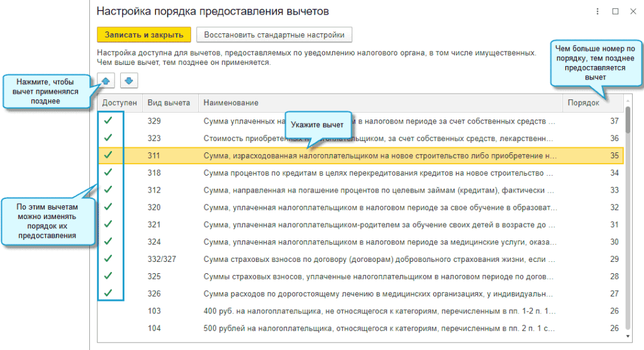The height and width of the screenshot is (350, 644).
Task: Sort by the Наименование column header
Action: [380, 103]
